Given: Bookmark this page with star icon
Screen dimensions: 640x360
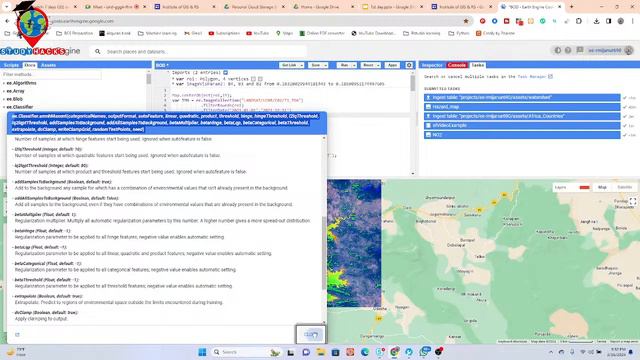Looking at the screenshot, I should (466, 21).
